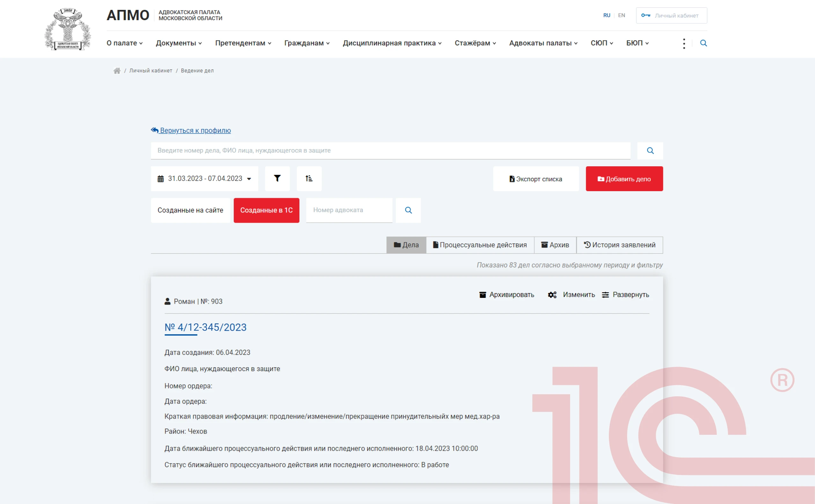
Task: Click the header search magnifier icon
Action: (703, 43)
